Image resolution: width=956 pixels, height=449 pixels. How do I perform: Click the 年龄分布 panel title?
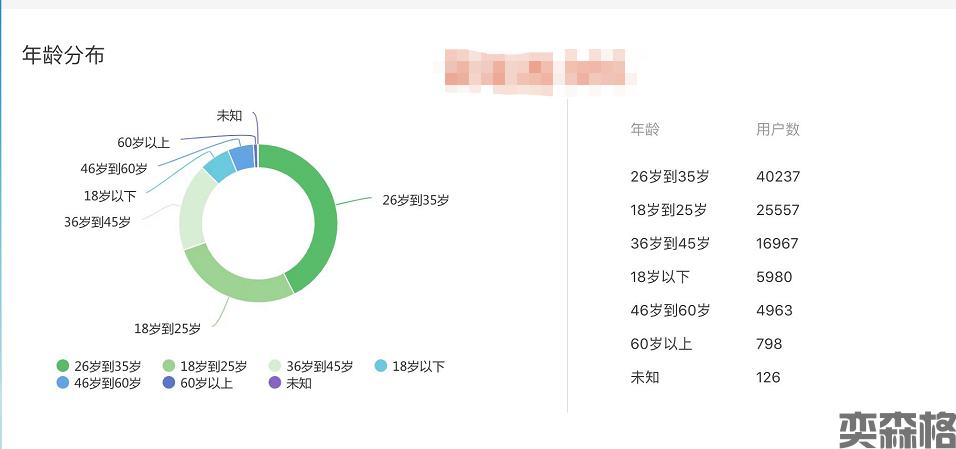pos(63,55)
